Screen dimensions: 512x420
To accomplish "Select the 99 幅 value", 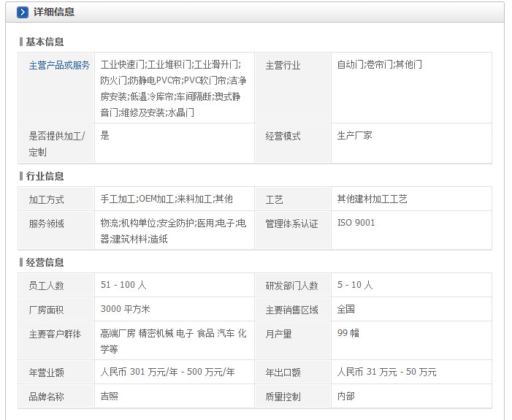I will tap(348, 333).
